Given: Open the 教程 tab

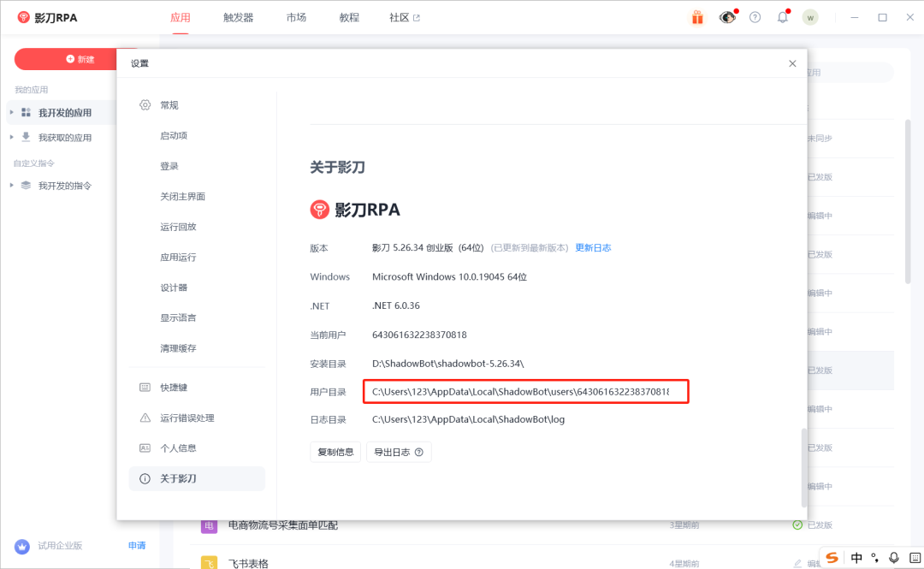Looking at the screenshot, I should click(x=349, y=18).
